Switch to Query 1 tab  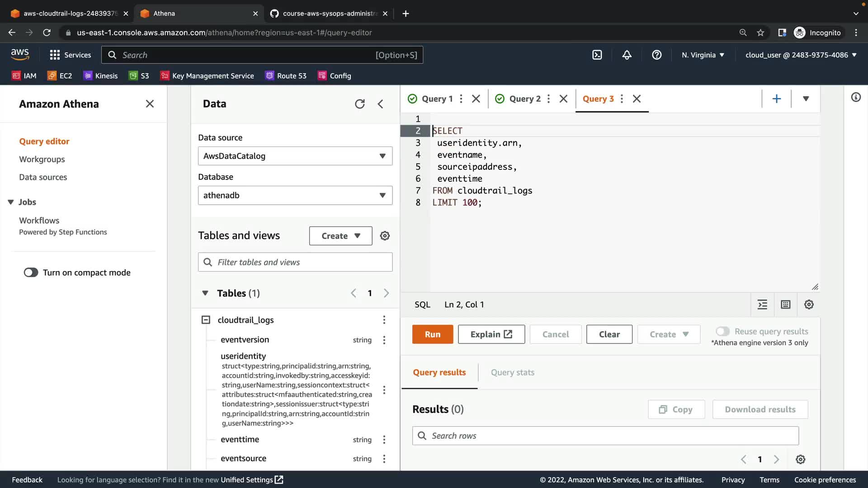click(436, 99)
